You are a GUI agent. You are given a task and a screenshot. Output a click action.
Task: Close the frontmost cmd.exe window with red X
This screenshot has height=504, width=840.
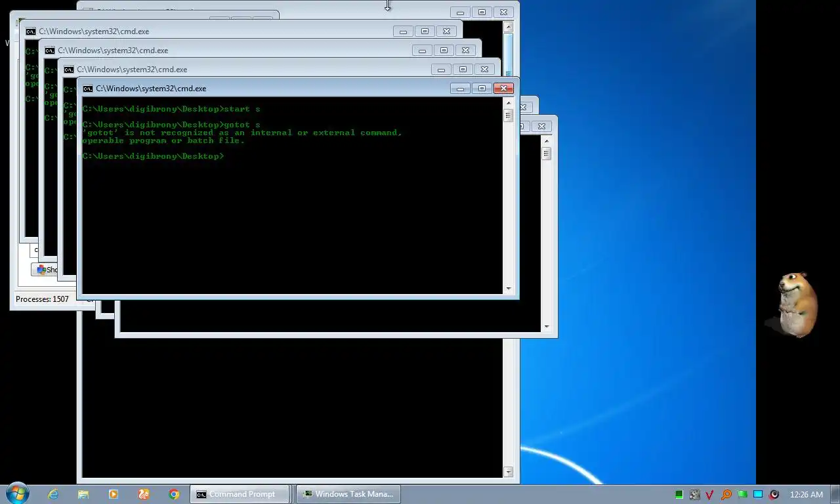(503, 88)
